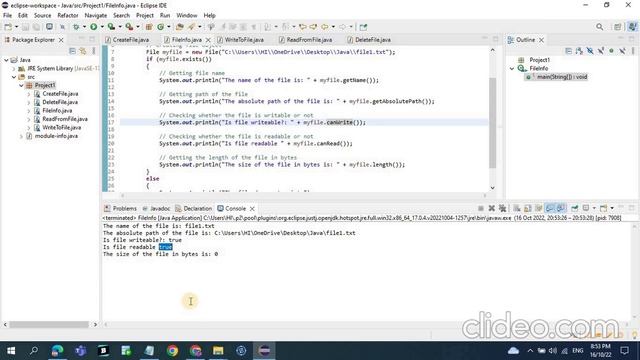Toggle Show Console on Standard Out change
Screen dimensions: 640x360
[x=550, y=209]
